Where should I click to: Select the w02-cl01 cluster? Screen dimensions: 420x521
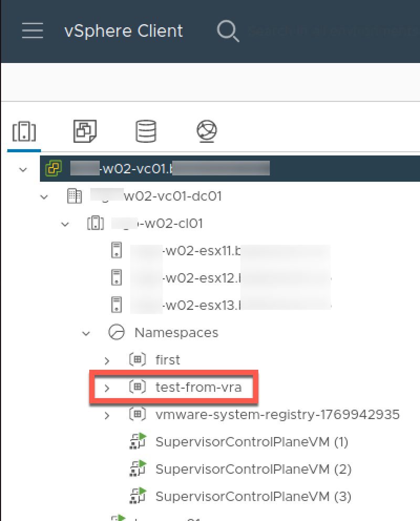tap(157, 223)
